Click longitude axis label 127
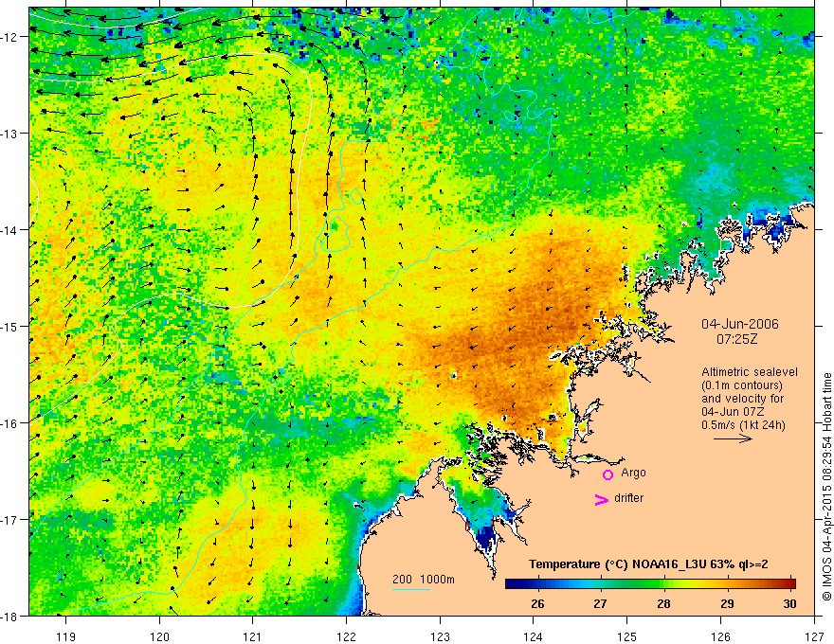 click(x=814, y=636)
